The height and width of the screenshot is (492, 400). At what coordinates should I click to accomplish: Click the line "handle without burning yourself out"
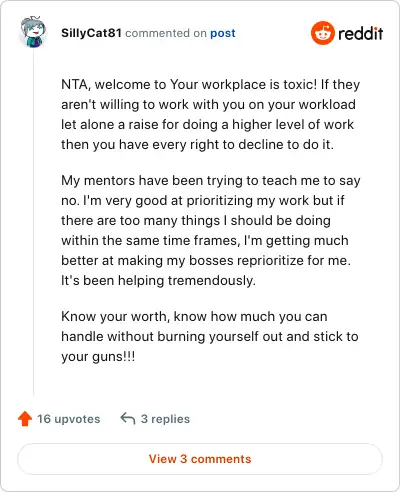(x=210, y=337)
